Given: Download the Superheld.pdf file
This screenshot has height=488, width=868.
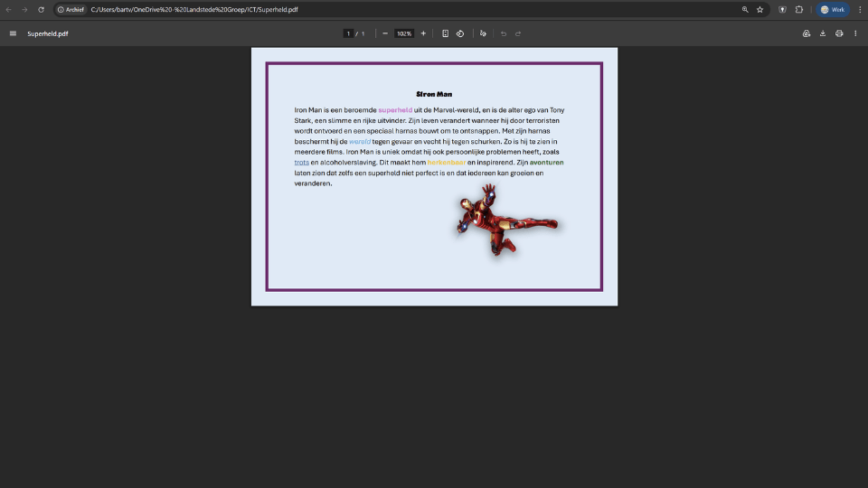Looking at the screenshot, I should 823,33.
